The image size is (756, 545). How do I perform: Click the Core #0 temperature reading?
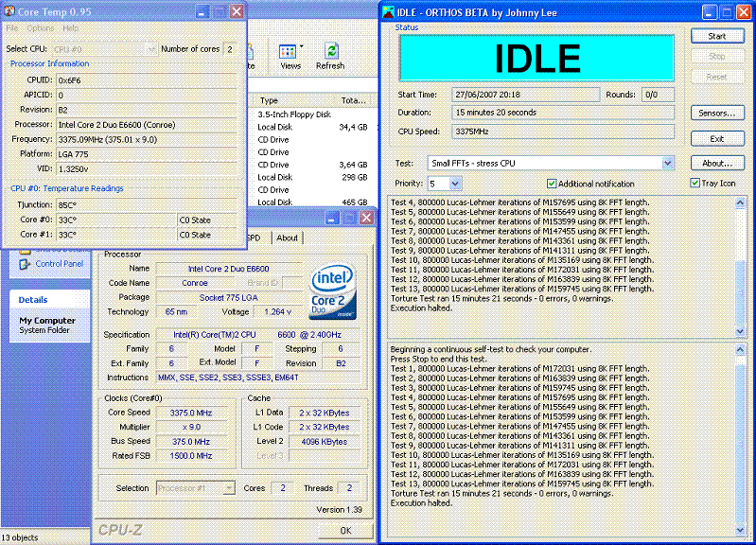coord(116,220)
